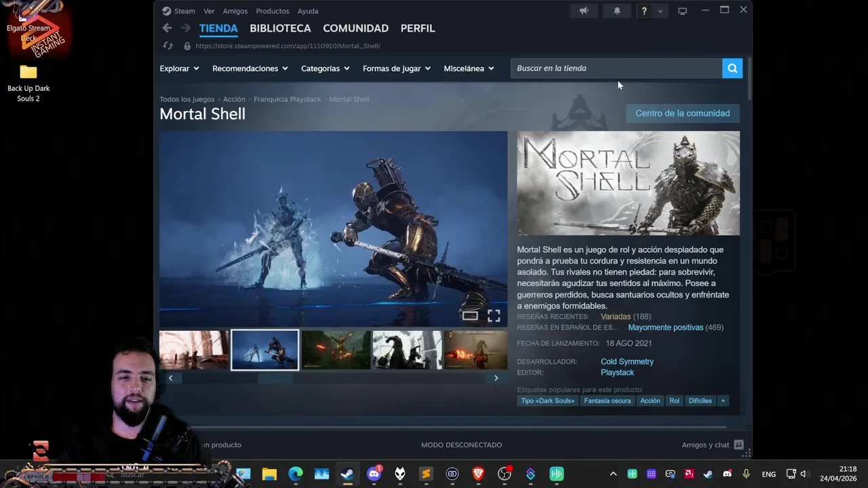This screenshot has height=488, width=868.
Task: Open the Steam notifications bell
Action: tap(617, 11)
